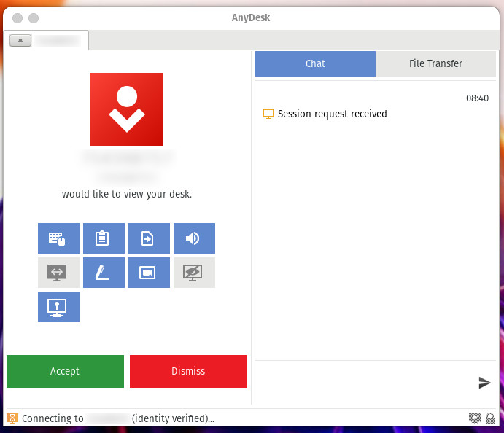Screen dimensions: 504x433
Task: Click the "would like to view your desk." text
Action: point(127,194)
